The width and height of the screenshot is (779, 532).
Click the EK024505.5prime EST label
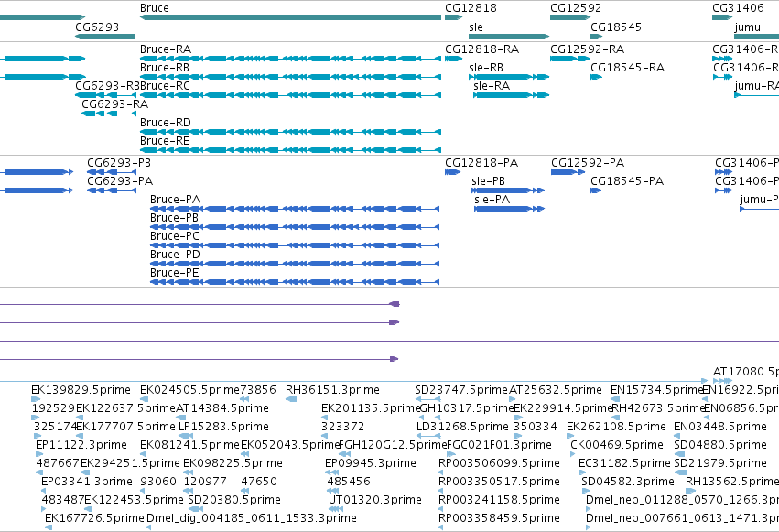tap(189, 390)
